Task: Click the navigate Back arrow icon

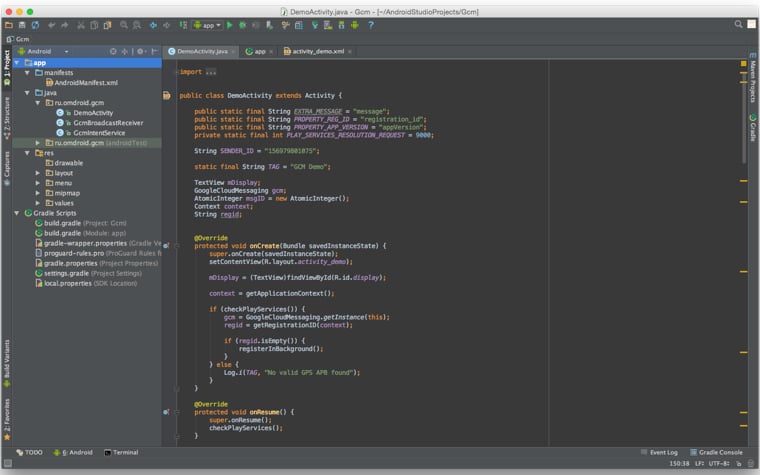Action: (x=153, y=25)
